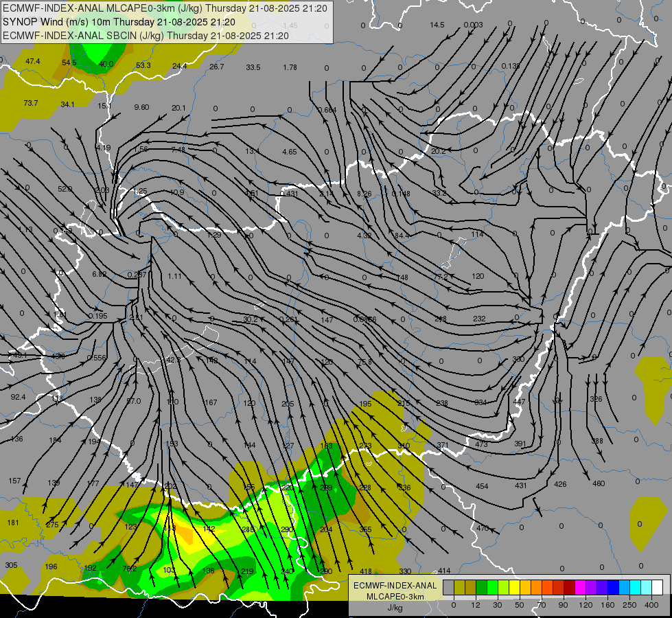Click the header line ECMWF-INDEX-ANAL MLCAPE0-3km
Image resolution: width=672 pixels, height=618 pixels.
[165, 8]
